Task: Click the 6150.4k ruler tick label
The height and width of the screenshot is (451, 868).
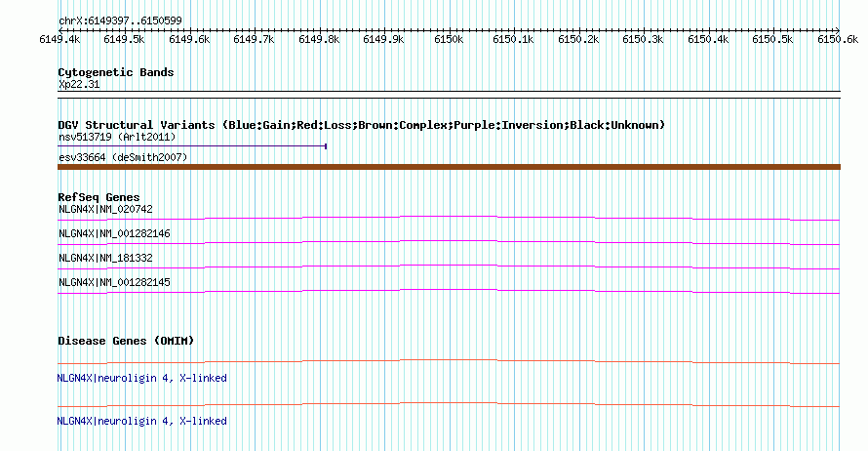Action: [x=708, y=39]
